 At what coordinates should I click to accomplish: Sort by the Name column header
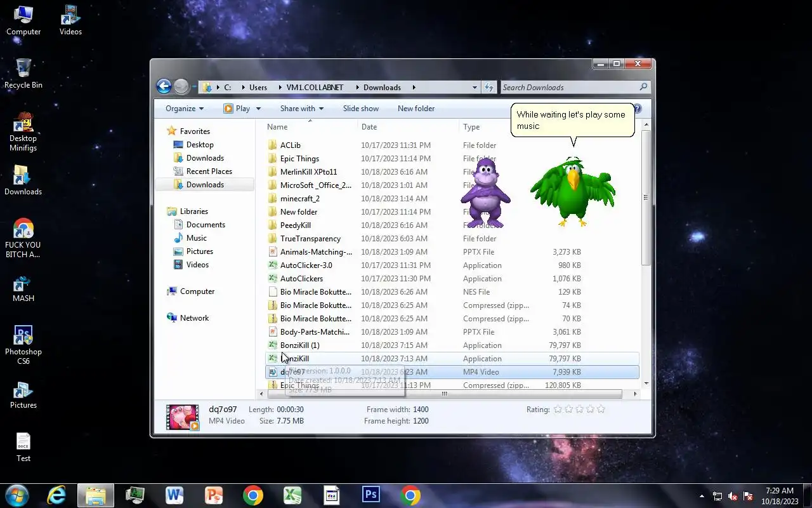click(310, 127)
